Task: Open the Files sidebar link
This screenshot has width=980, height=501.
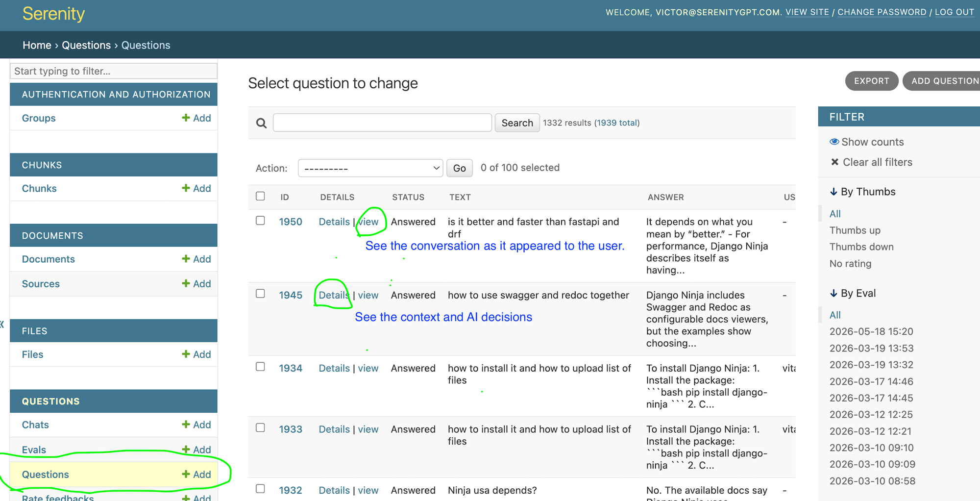Action: 32,354
